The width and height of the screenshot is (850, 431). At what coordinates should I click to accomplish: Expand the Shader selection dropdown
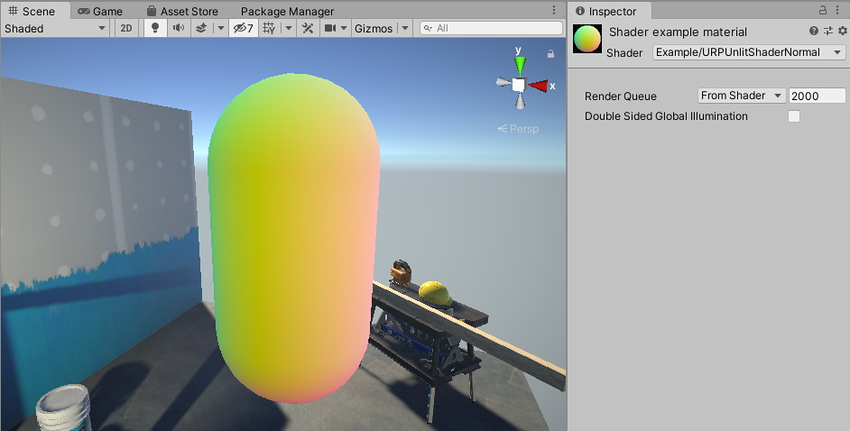click(748, 52)
